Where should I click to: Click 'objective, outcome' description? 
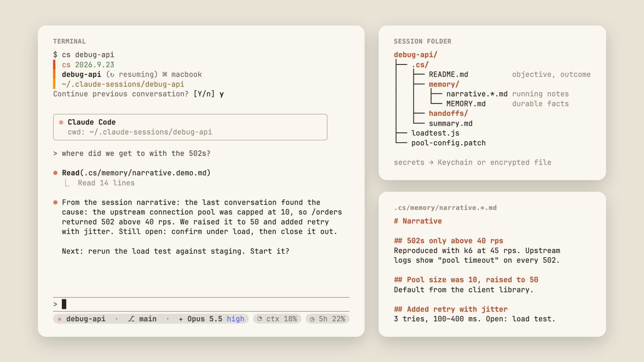tap(551, 75)
